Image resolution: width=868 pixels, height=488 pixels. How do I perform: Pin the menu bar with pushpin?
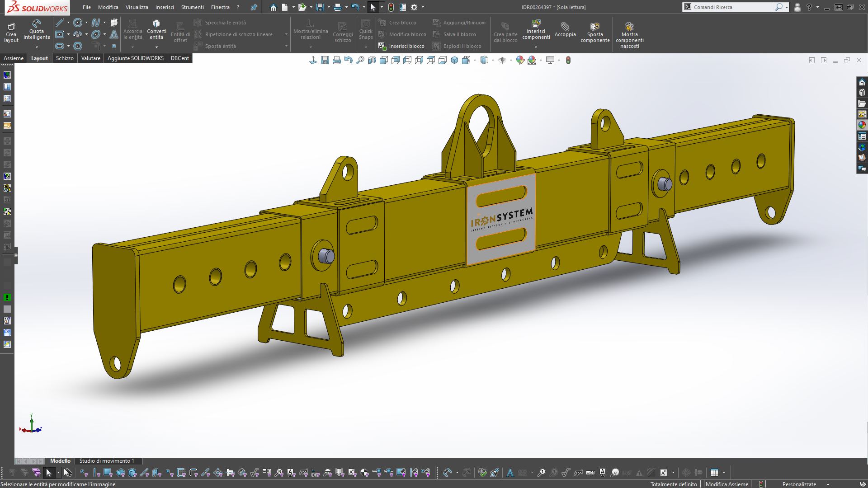tap(254, 7)
